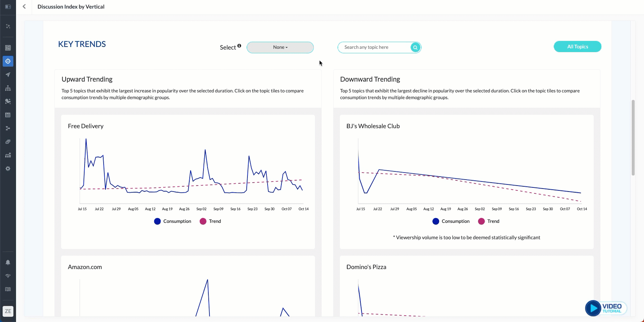The width and height of the screenshot is (644, 322).
Task: Click the info icon next to Select
Action: [239, 46]
